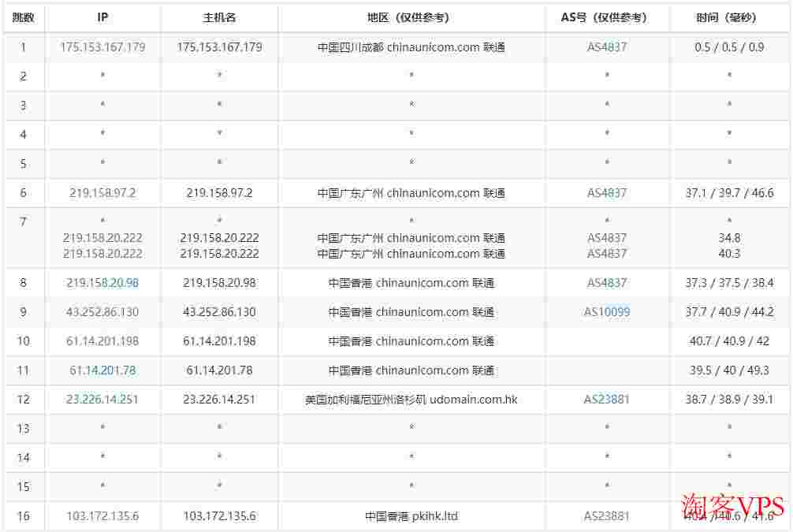Screen dimensions: 793x532
Task: Select hostname 43.252.86.130 in hop 9
Action: (x=219, y=313)
